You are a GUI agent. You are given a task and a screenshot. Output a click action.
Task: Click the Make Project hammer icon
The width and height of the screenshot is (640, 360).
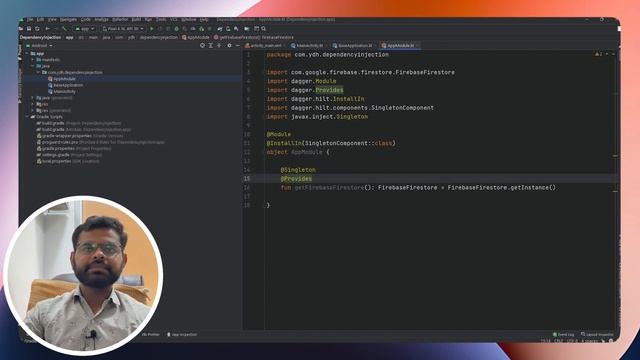pos(64,29)
